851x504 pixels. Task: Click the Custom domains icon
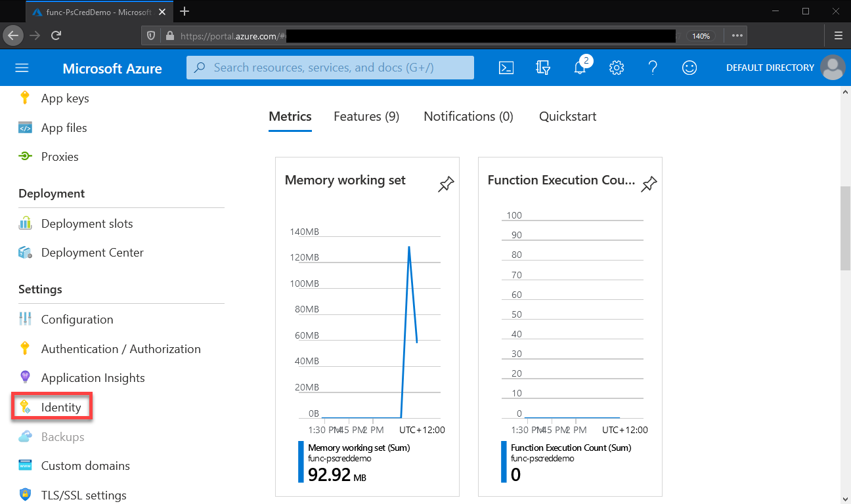pos(25,466)
